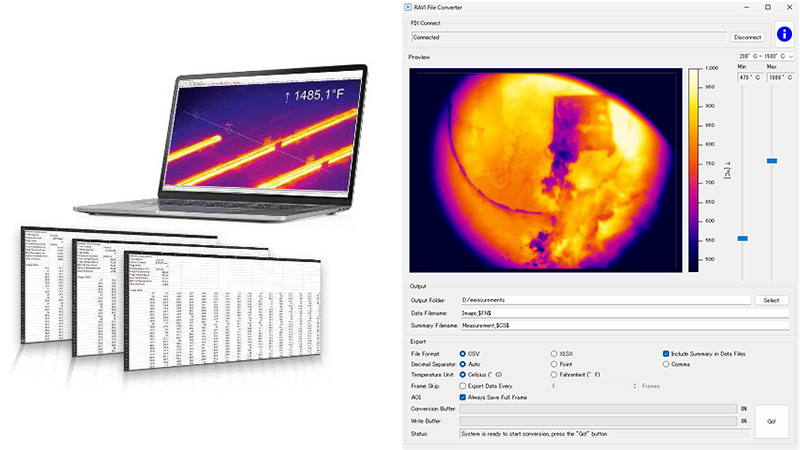
Task: Click Select to choose output folder
Action: (770, 299)
